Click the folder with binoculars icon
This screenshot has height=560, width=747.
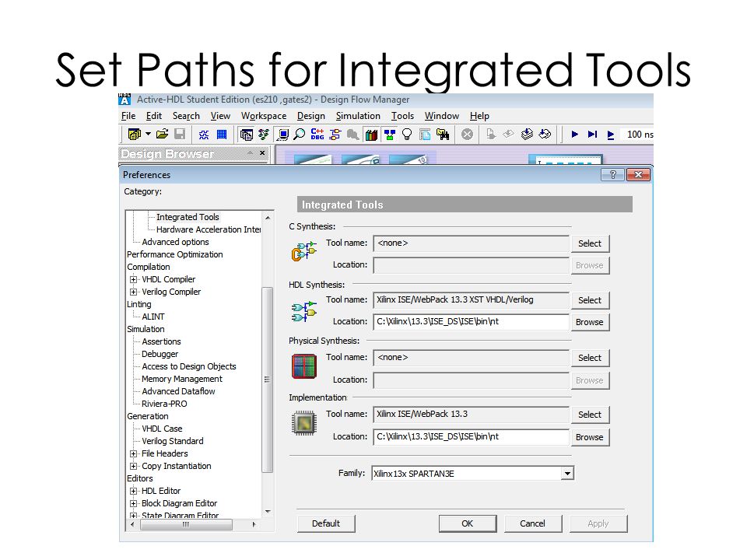tap(443, 135)
